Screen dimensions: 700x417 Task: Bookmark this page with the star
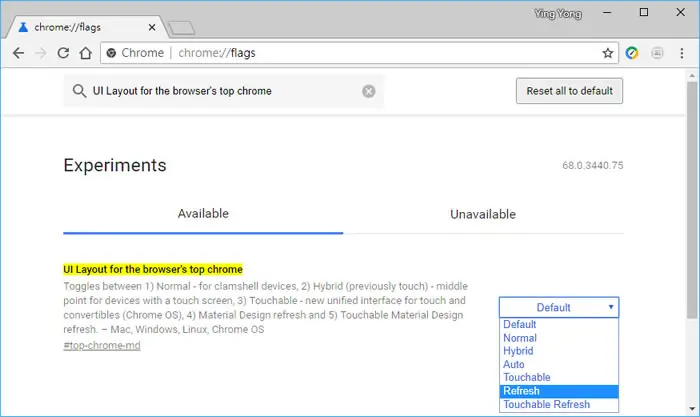tap(608, 53)
